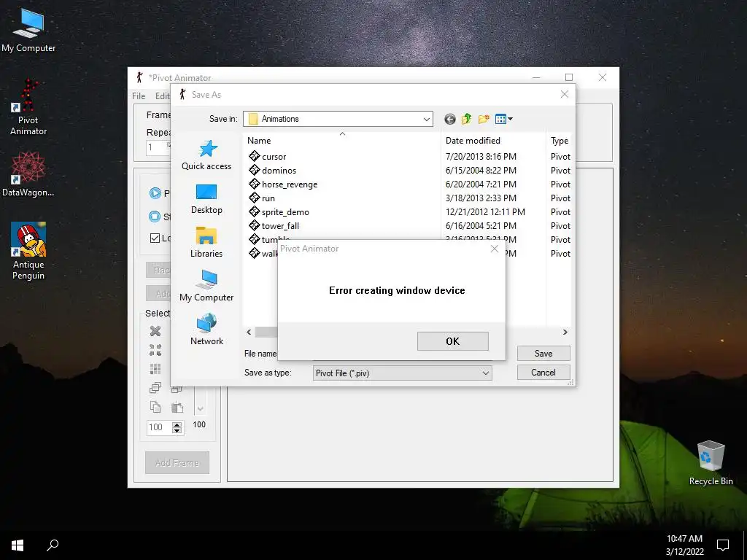The height and width of the screenshot is (560, 747).
Task: Open the Save as type dropdown
Action: tap(485, 373)
